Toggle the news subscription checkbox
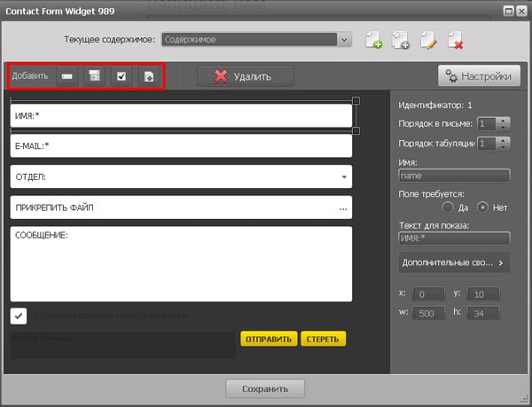 click(x=19, y=316)
